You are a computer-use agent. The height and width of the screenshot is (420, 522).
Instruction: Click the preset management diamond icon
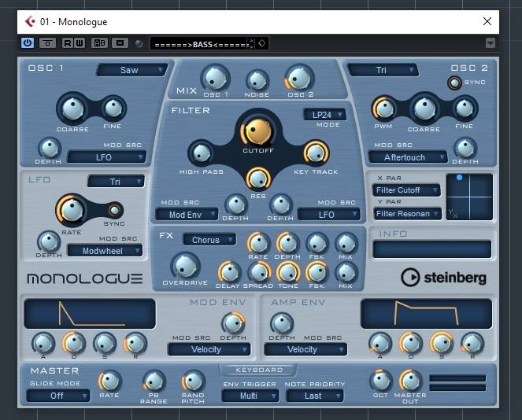pos(262,43)
